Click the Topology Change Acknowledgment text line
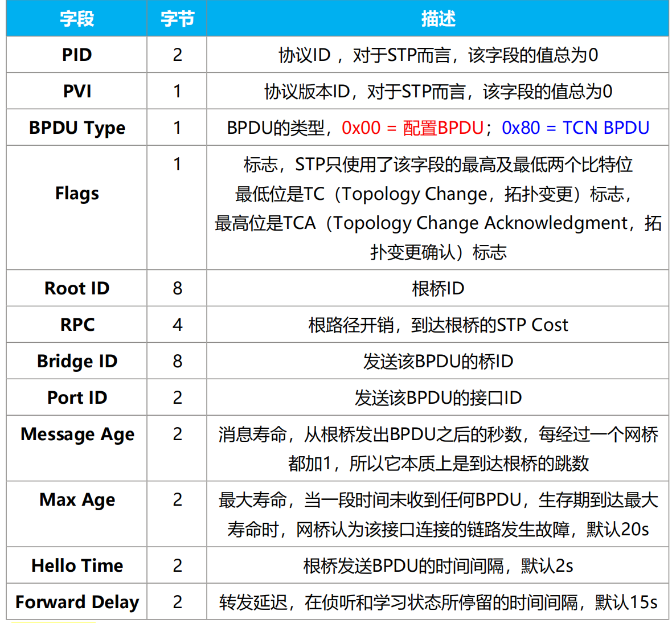This screenshot has width=672, height=623. click(438, 223)
